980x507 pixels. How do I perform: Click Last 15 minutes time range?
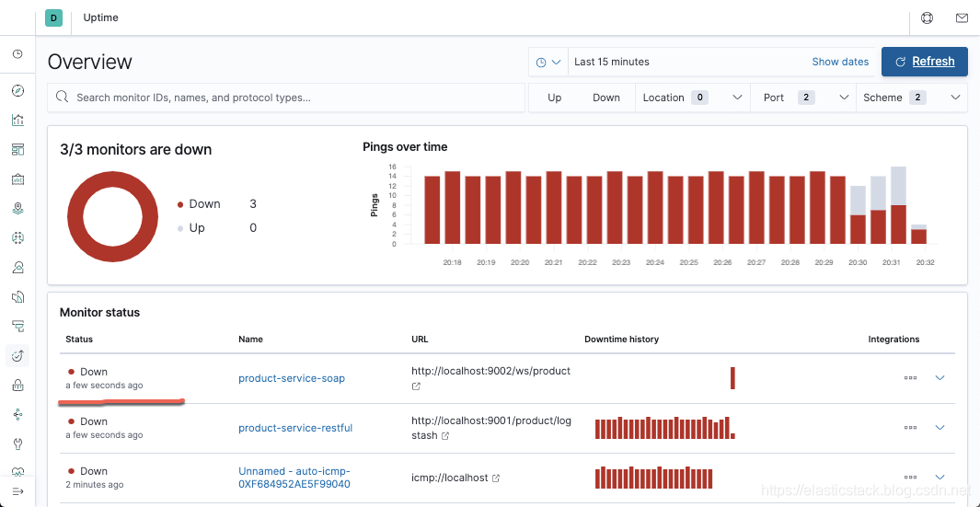[612, 62]
